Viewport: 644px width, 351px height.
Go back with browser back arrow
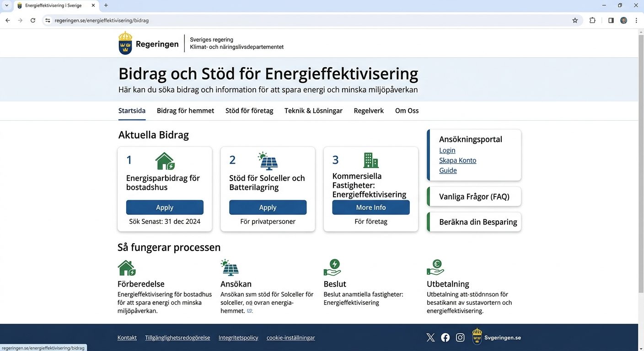pyautogui.click(x=7, y=21)
